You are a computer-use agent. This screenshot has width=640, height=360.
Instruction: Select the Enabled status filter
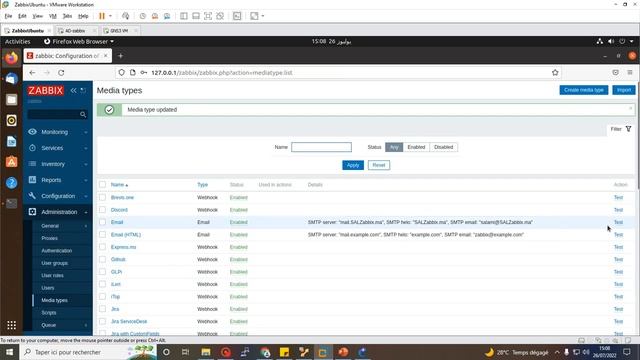[416, 147]
